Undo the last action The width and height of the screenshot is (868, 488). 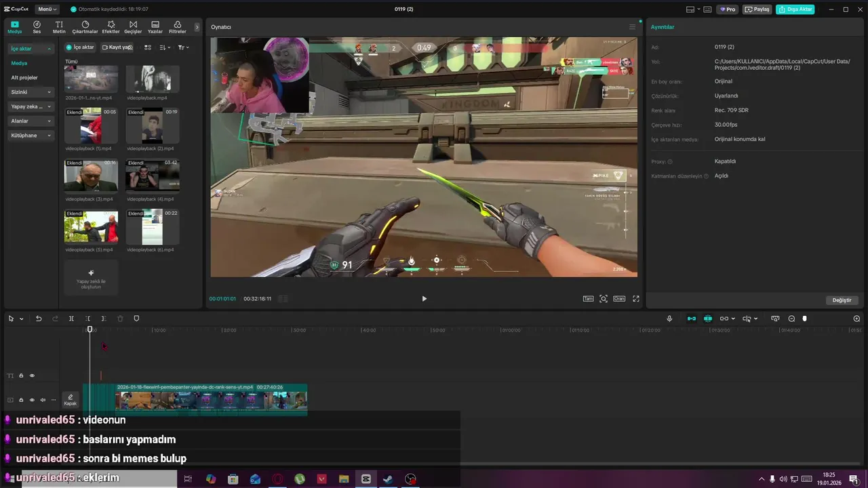(x=39, y=319)
